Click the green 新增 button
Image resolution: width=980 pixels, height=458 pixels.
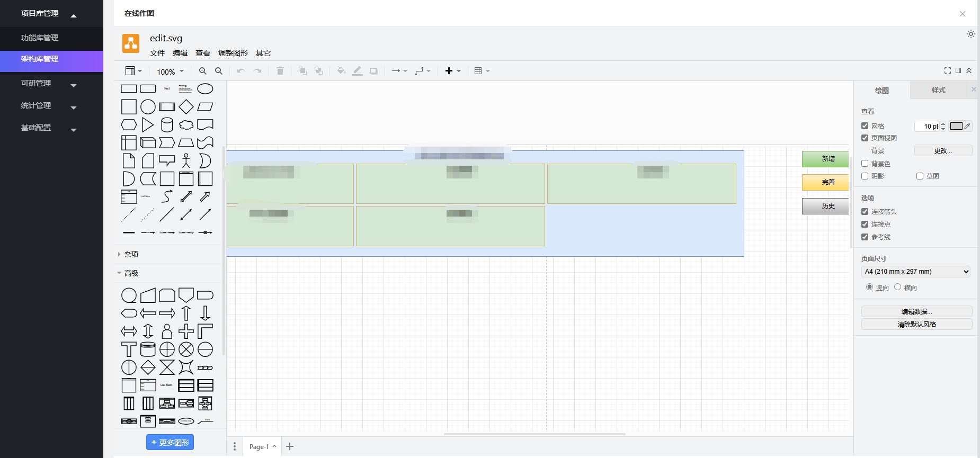[x=825, y=159]
